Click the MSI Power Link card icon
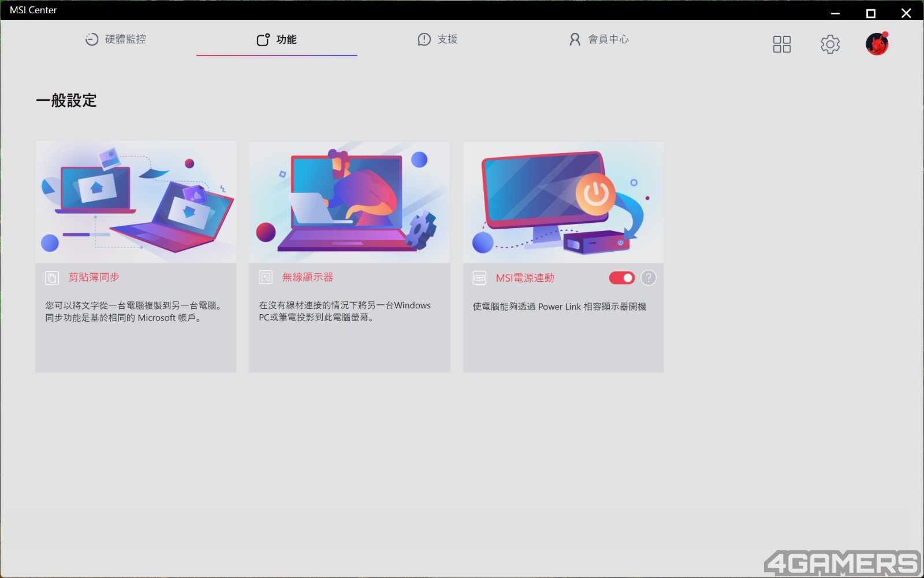 (479, 278)
